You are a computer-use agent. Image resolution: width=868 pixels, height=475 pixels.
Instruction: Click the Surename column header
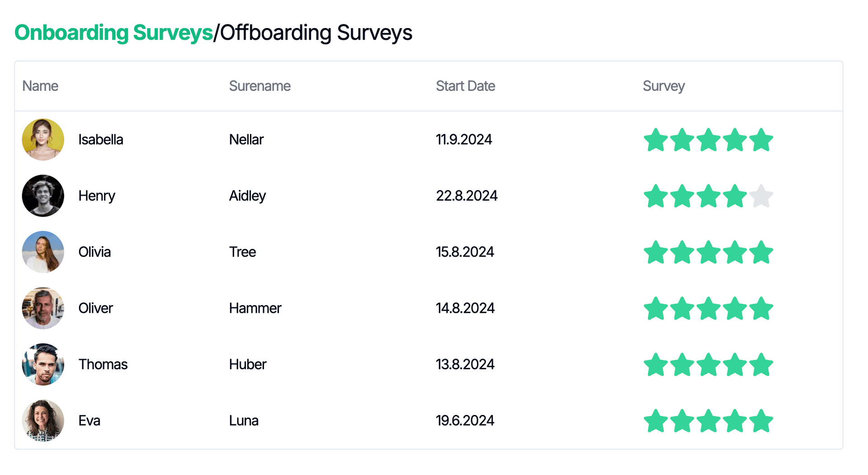[260, 86]
